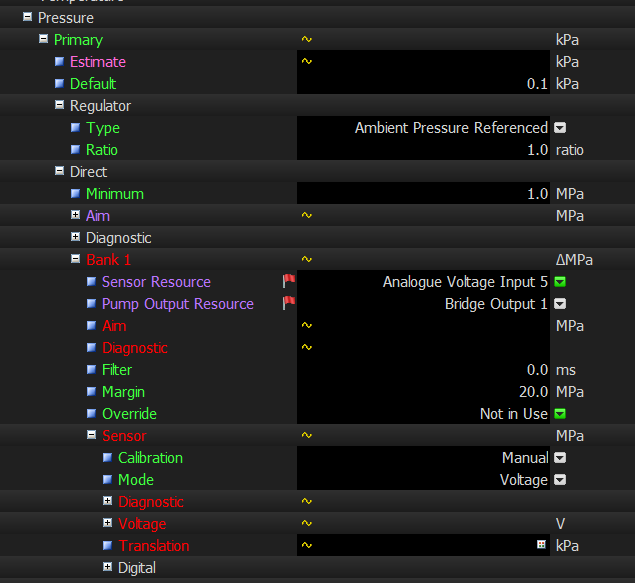Select the Estimate tree item
Image resolution: width=635 pixels, height=583 pixels.
[x=98, y=62]
